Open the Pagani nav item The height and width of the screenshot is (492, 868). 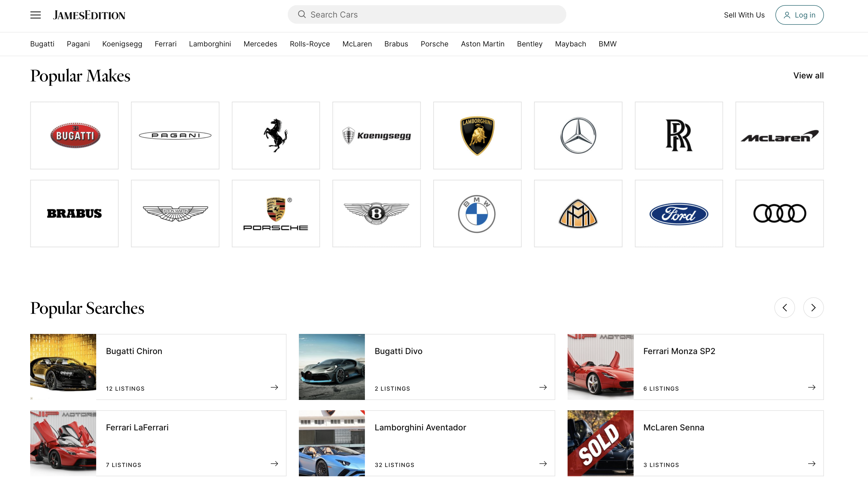(78, 44)
